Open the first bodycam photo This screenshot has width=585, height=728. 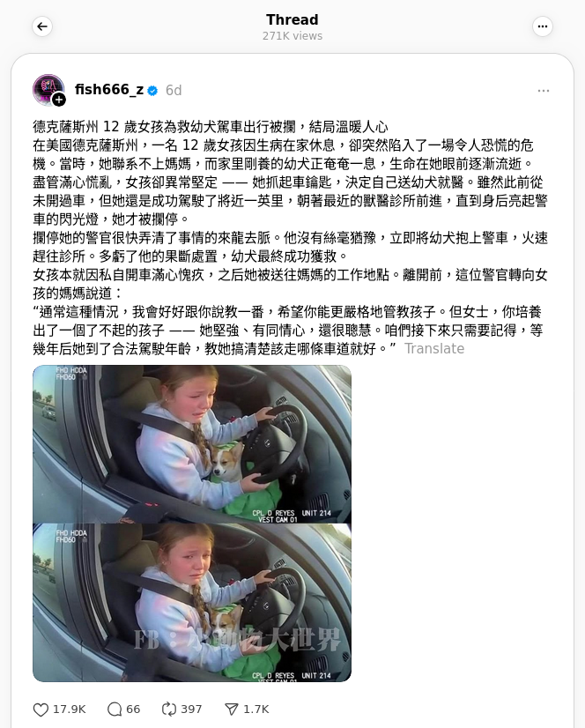point(192,444)
